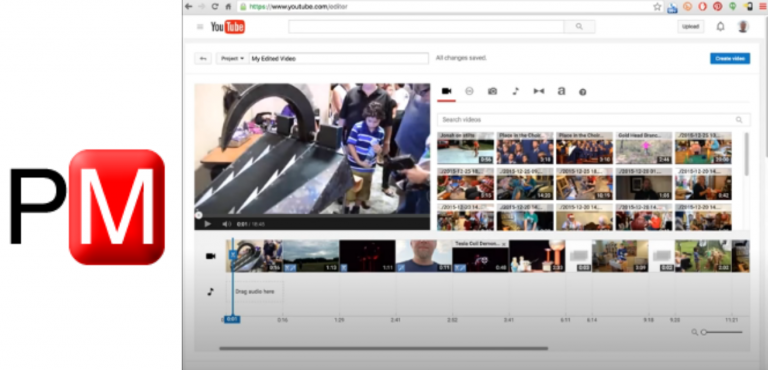Click the timeline video track camera icon
The height and width of the screenshot is (370, 768).
coord(211,256)
